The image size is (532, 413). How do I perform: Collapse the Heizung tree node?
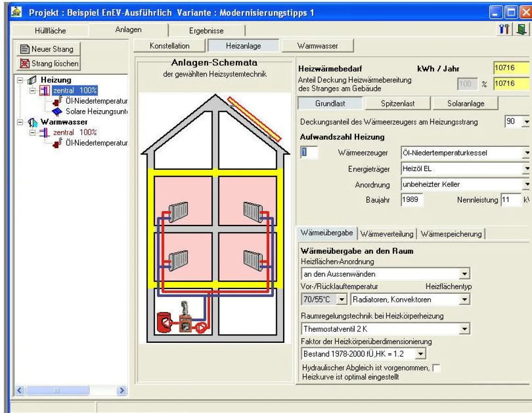pyautogui.click(x=20, y=80)
